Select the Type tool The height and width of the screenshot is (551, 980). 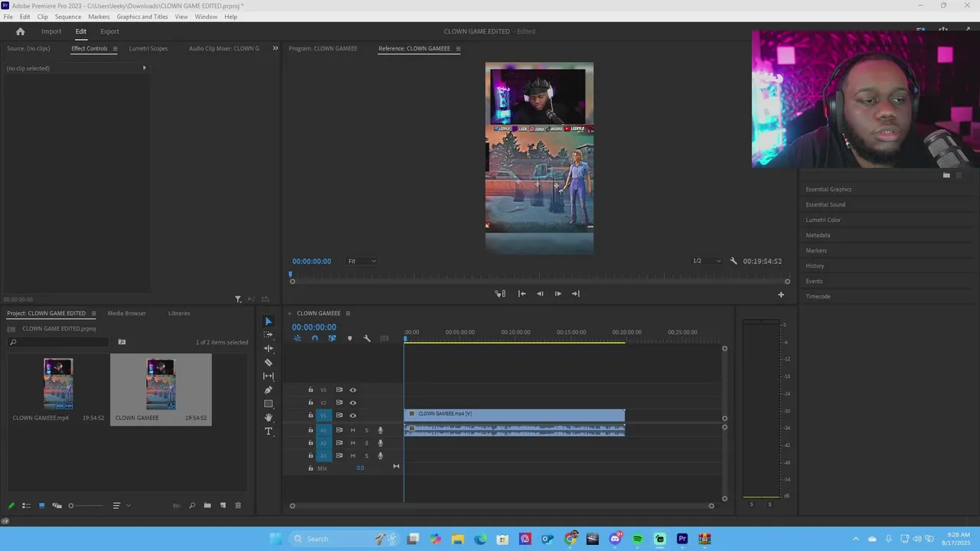(x=268, y=431)
